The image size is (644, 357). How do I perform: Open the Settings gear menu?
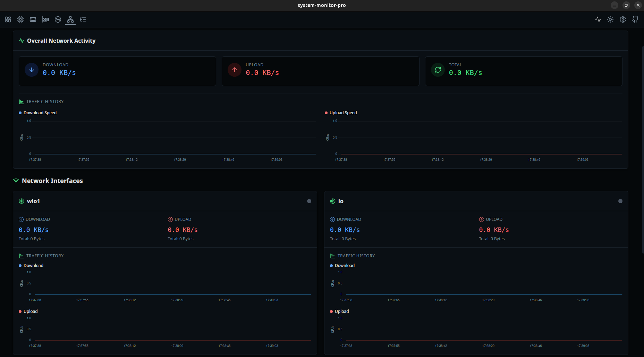(x=622, y=19)
